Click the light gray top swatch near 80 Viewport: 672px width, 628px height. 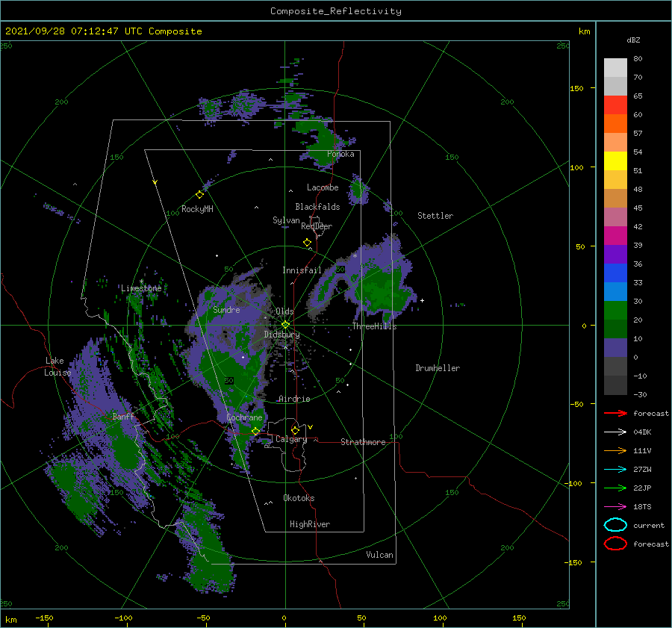615,68
